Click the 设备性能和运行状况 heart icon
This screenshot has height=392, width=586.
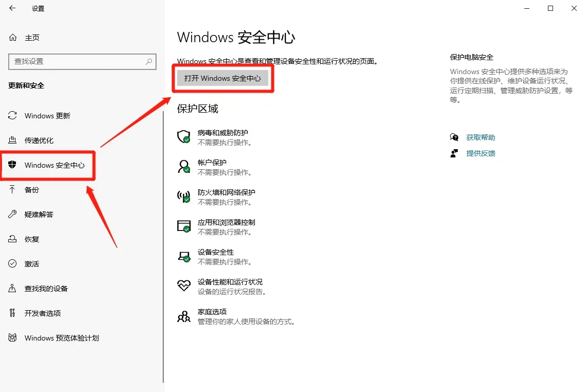183,285
